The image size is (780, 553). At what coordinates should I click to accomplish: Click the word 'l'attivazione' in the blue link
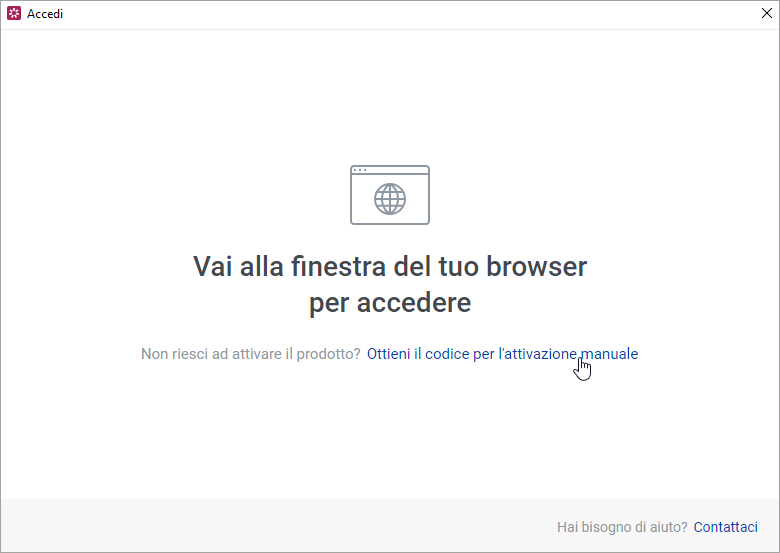tap(538, 354)
